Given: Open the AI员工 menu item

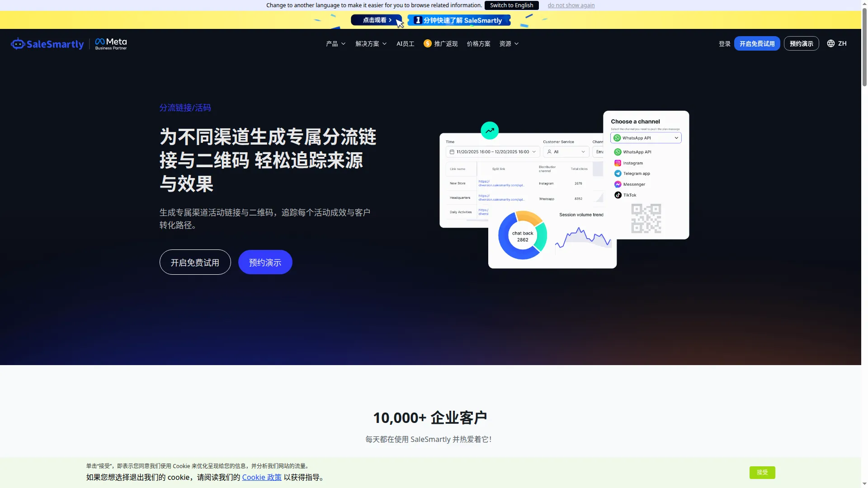Looking at the screenshot, I should pos(405,44).
